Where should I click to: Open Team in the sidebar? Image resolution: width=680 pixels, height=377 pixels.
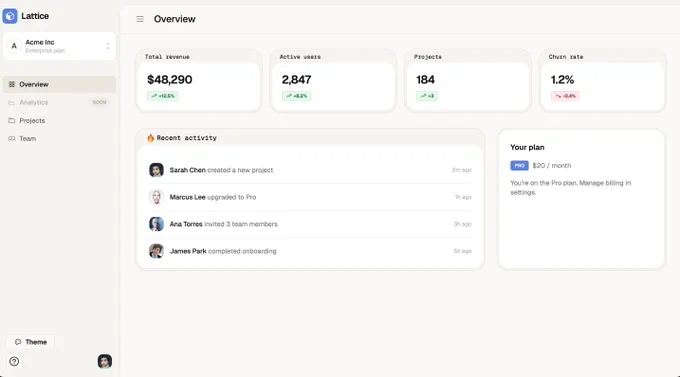click(x=59, y=139)
